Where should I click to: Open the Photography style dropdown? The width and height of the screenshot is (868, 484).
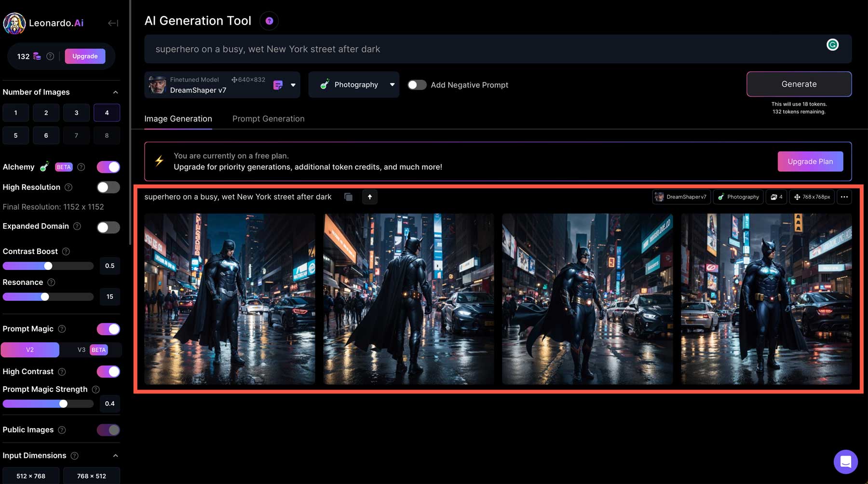[x=392, y=85]
